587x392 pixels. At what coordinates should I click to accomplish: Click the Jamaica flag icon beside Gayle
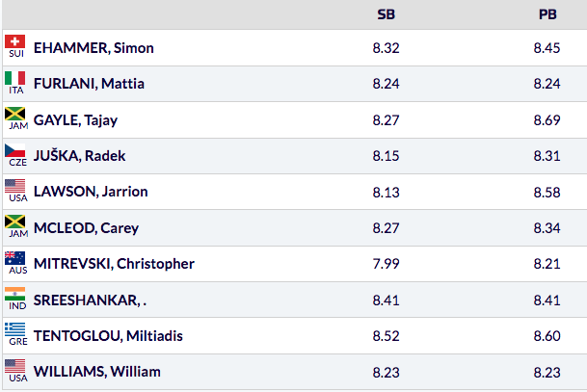point(14,115)
